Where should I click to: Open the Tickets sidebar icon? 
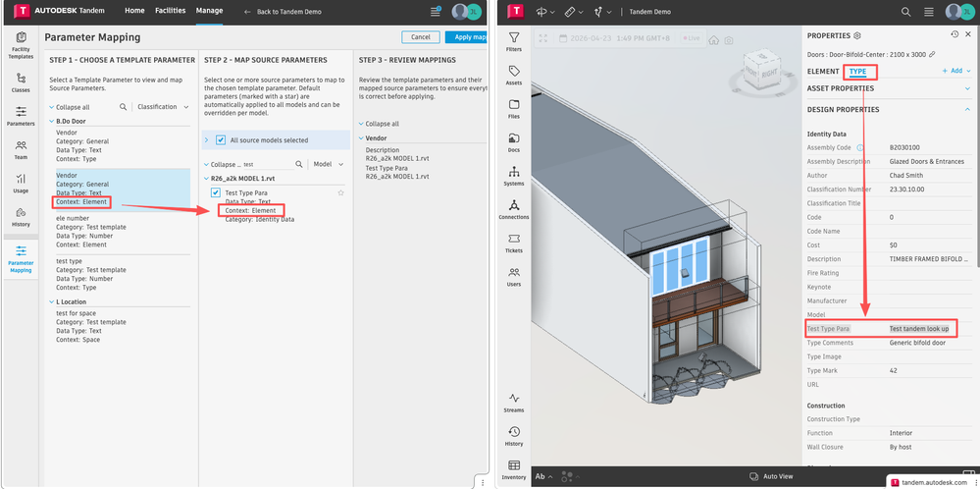point(514,244)
